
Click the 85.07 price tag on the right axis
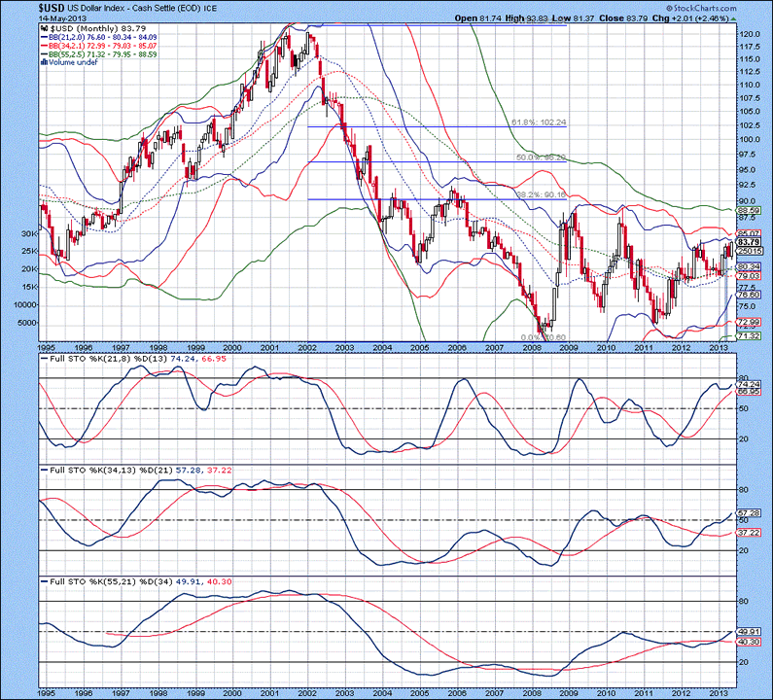coord(750,233)
